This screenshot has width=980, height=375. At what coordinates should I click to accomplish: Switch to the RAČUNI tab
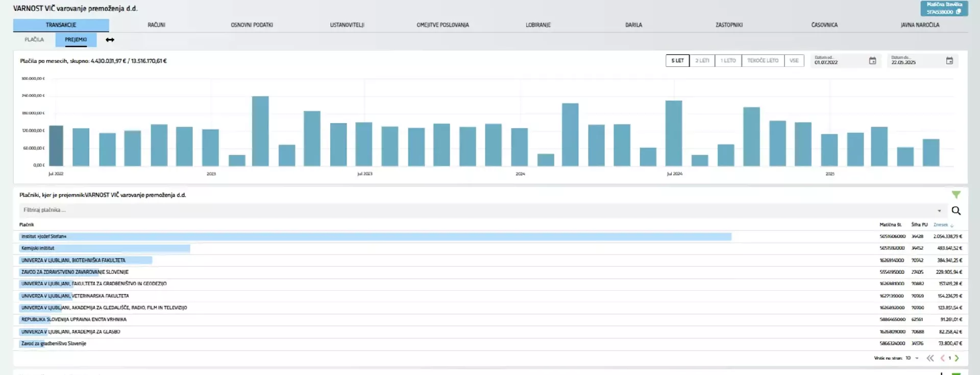(156, 25)
